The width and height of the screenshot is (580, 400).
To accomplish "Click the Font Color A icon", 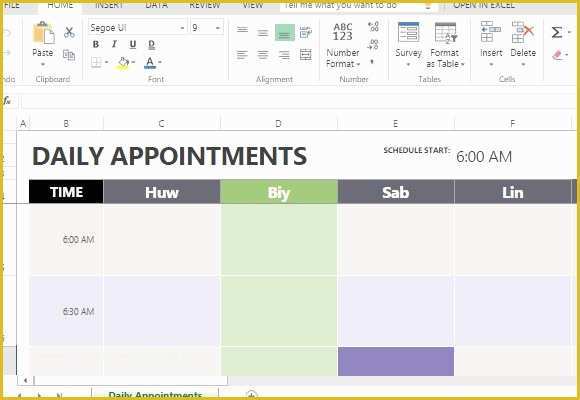I will (150, 62).
